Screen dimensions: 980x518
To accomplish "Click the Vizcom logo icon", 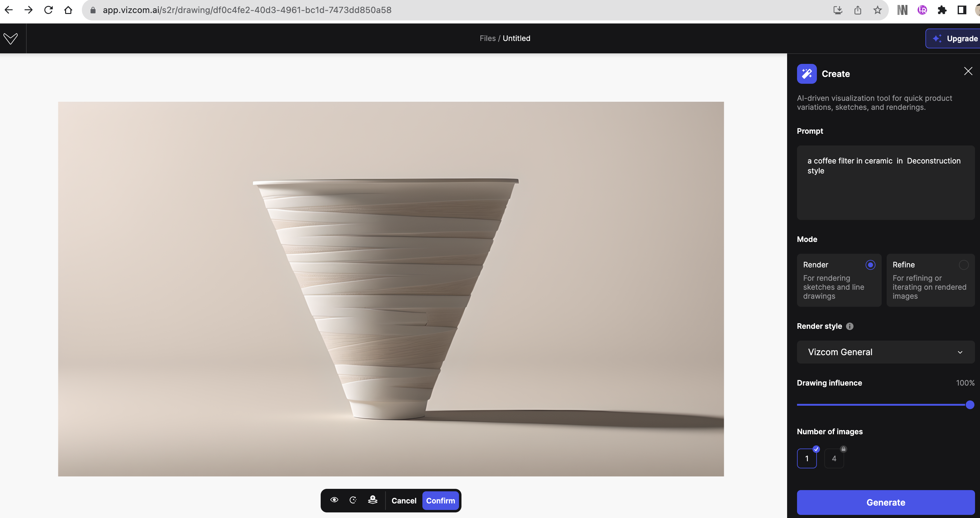I will [x=11, y=38].
